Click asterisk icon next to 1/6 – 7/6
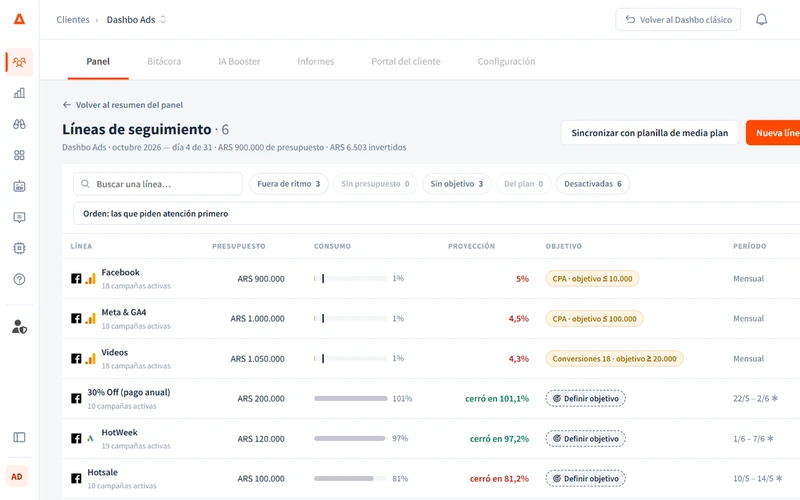 770,438
